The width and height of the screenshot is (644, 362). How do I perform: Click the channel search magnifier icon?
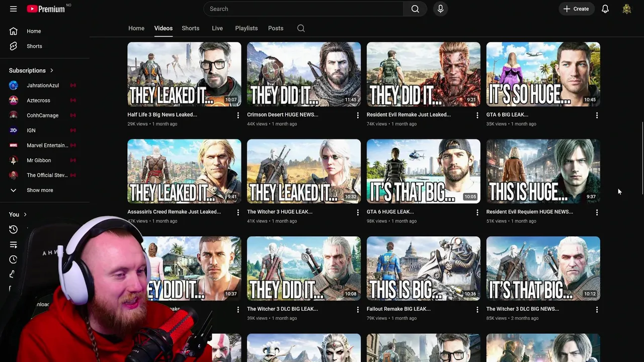point(301,28)
